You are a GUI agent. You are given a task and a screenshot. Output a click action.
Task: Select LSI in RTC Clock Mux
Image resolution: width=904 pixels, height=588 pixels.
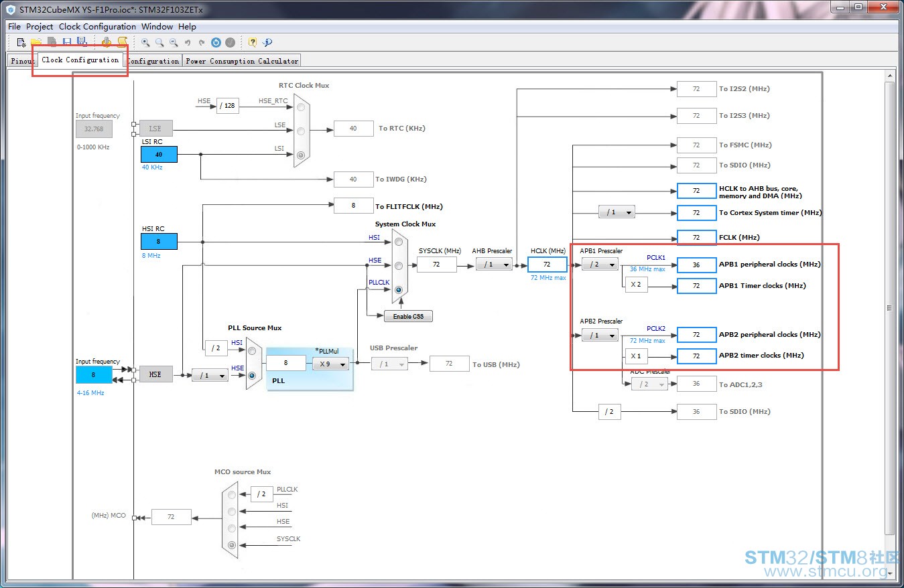point(301,155)
